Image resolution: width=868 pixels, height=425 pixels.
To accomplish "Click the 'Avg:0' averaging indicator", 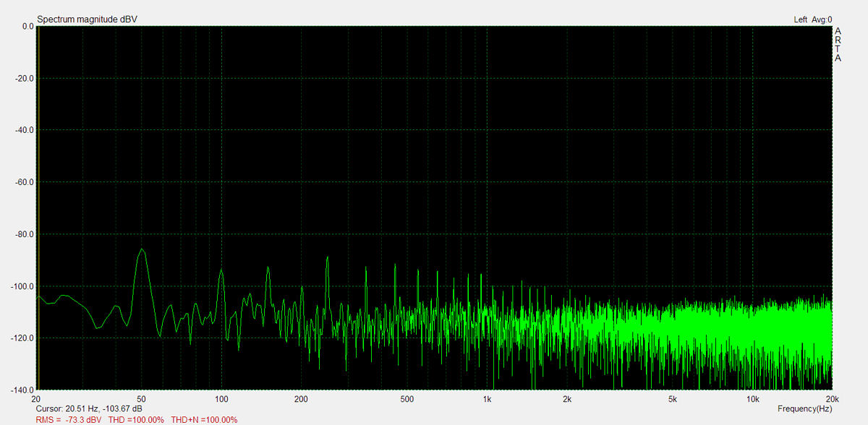I will 822,20.
